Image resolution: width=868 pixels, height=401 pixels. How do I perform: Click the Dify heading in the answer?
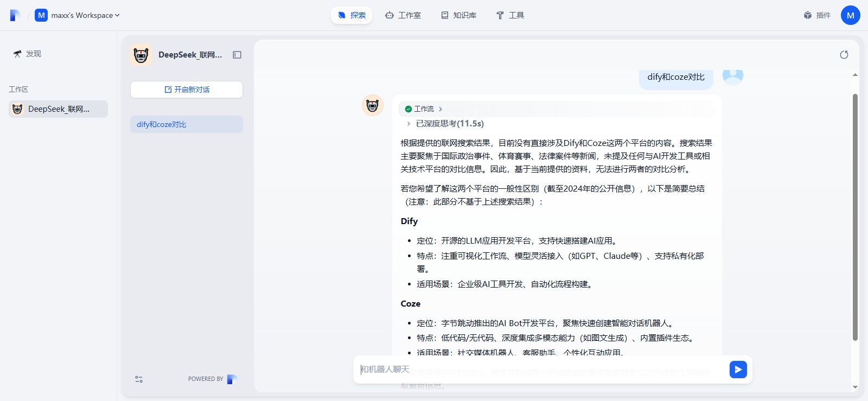tap(409, 221)
